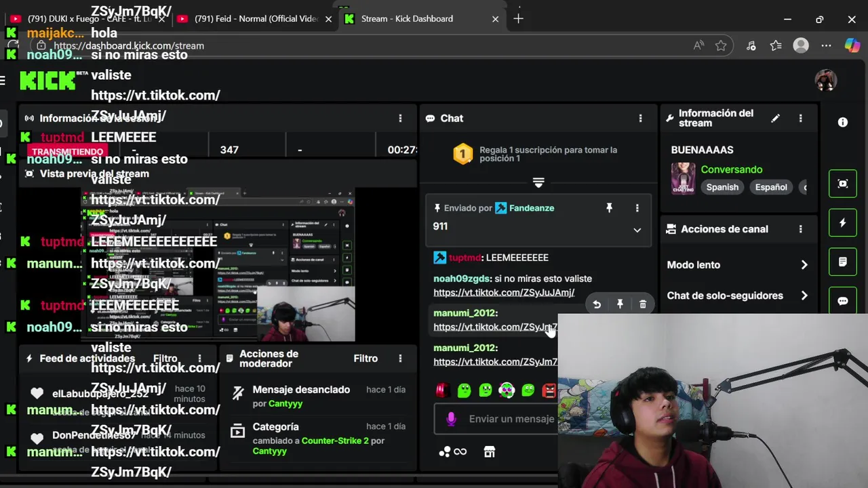
Task: Click the BUENAAAAS stream title
Action: [702, 150]
